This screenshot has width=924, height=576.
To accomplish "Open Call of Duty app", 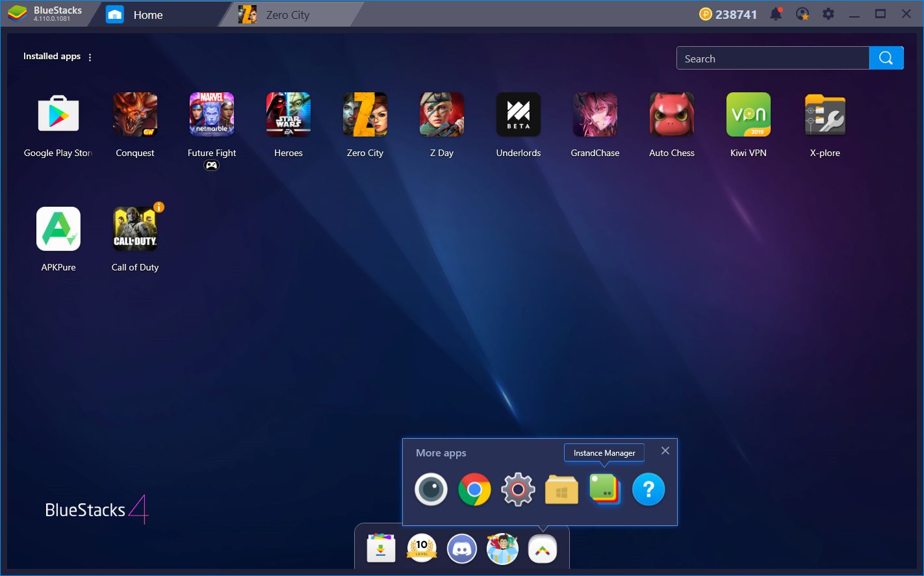I will click(x=135, y=229).
